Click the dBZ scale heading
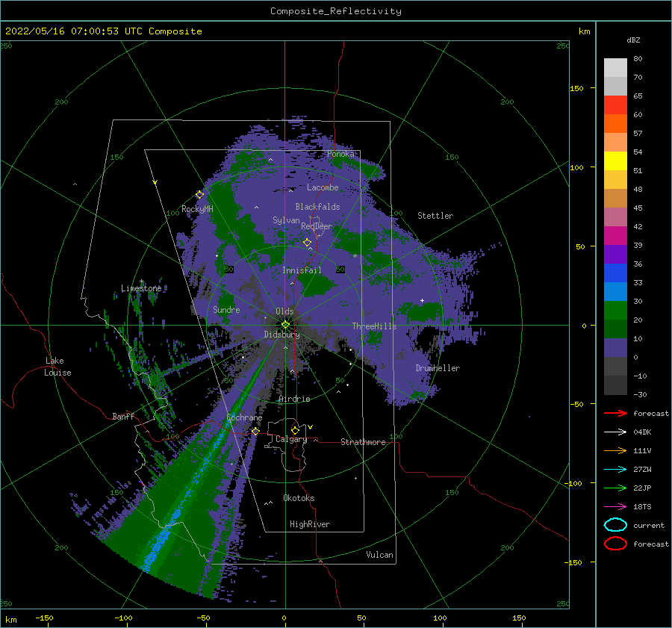The width and height of the screenshot is (672, 628). [633, 40]
